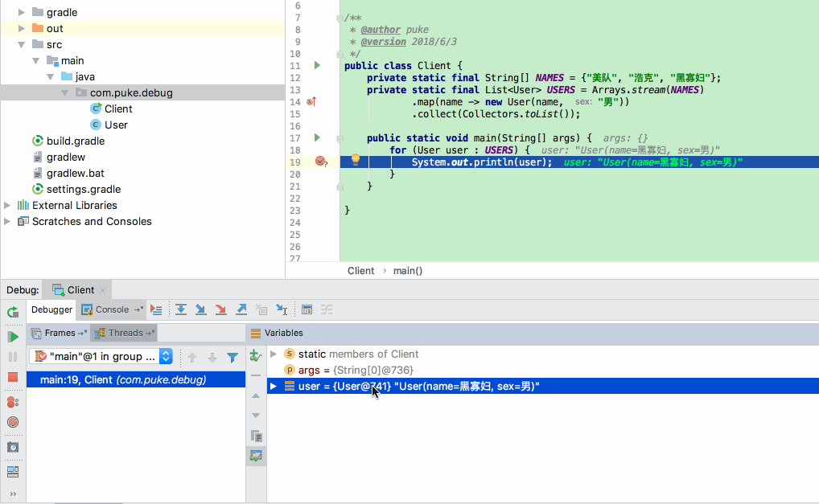Screen dimensions: 819x504
Task: Click the Step Over debug icon
Action: pyautogui.click(x=181, y=309)
